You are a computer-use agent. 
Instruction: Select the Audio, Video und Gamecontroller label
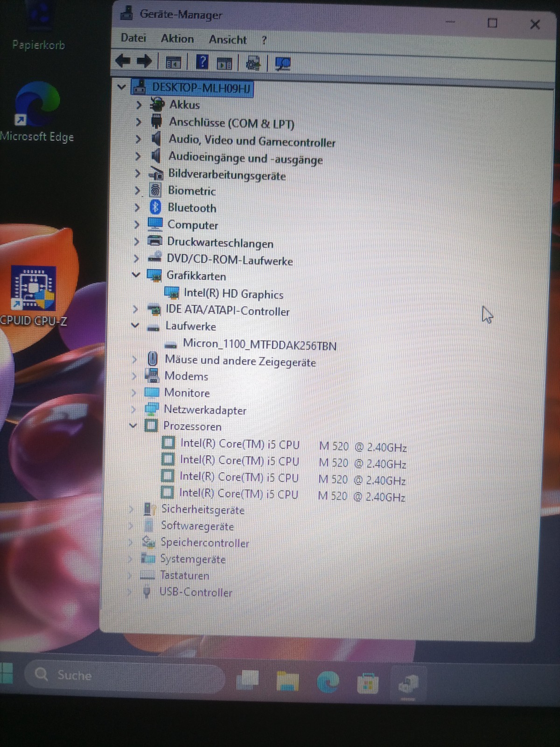pos(252,141)
